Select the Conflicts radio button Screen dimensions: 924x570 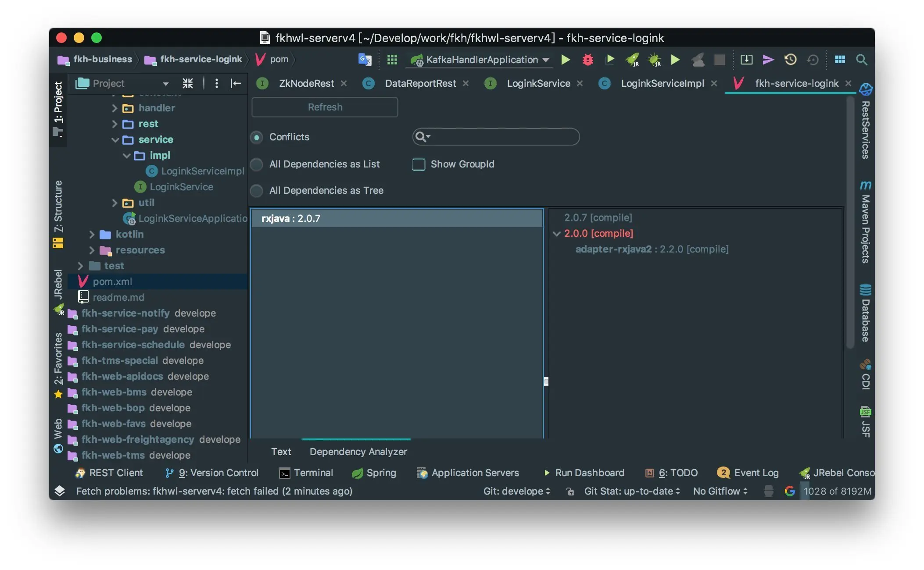tap(257, 137)
